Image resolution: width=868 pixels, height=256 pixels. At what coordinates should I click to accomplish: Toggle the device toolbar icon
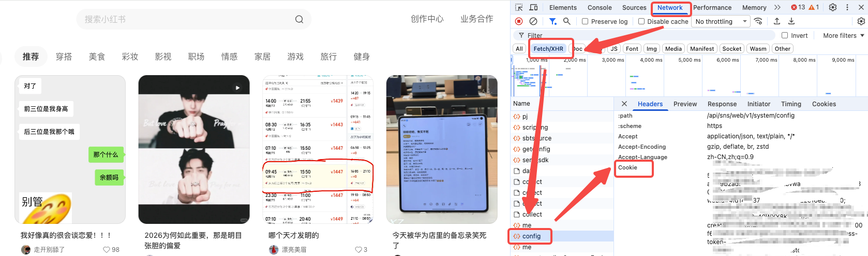pos(533,7)
